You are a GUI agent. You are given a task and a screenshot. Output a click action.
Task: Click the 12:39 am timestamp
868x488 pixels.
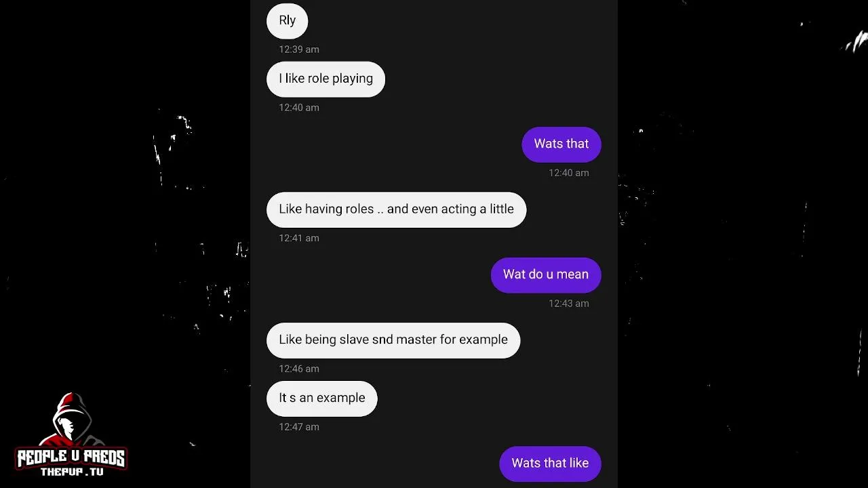click(299, 49)
